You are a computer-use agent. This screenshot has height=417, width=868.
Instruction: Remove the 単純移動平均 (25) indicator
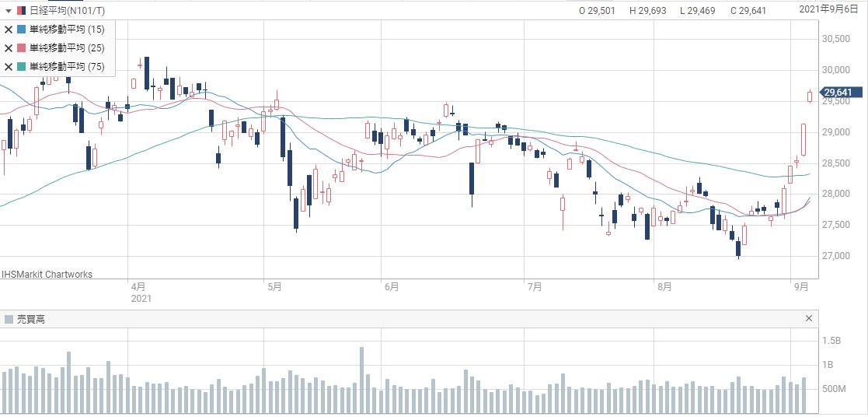tap(9, 48)
